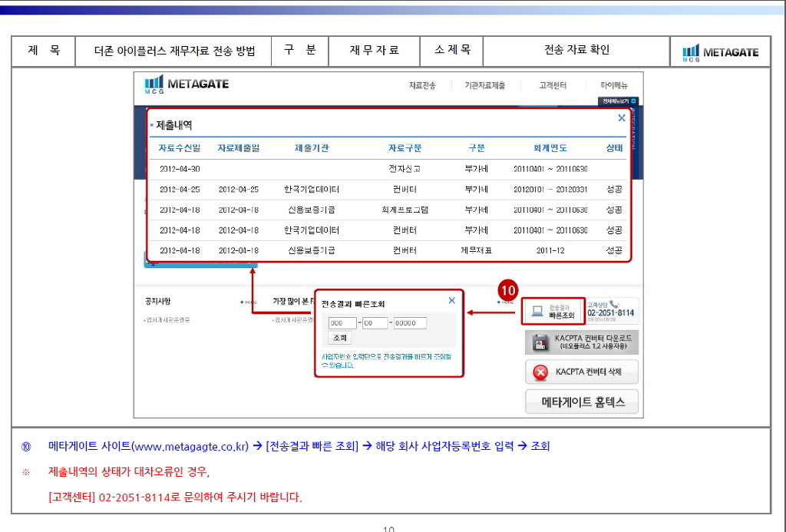Click the 2011-12 fiscal year cell
This screenshot has height=532, width=786.
point(550,250)
